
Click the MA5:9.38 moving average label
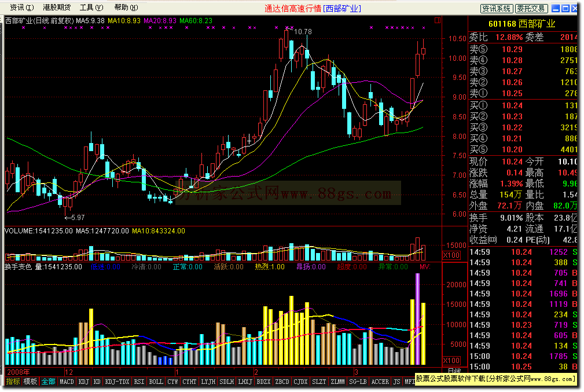pos(90,21)
